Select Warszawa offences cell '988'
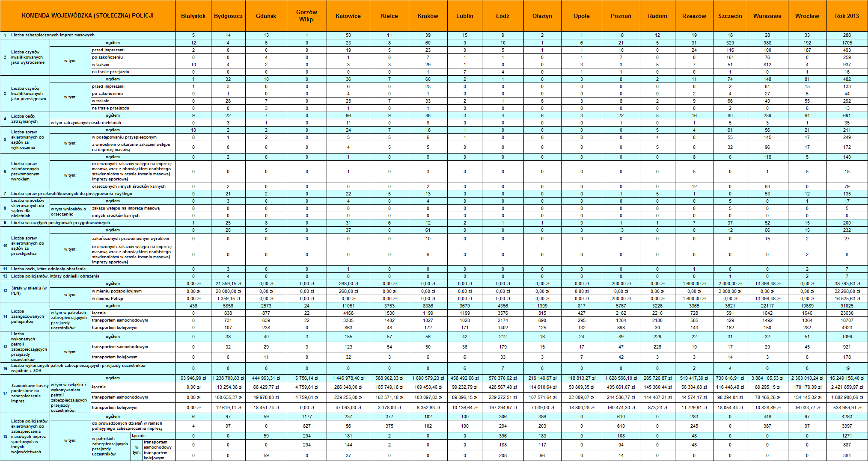Screen dimensions: 868x461 (767, 43)
